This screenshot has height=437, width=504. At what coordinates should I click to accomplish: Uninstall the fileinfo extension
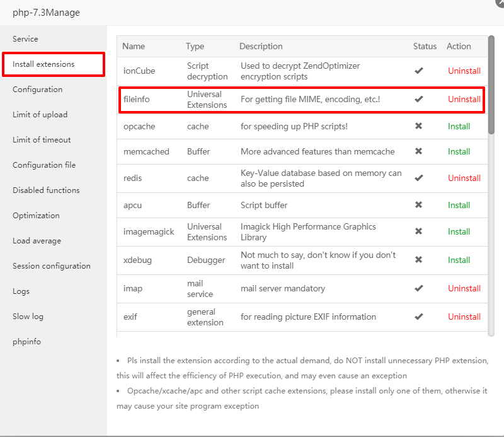pyautogui.click(x=464, y=99)
